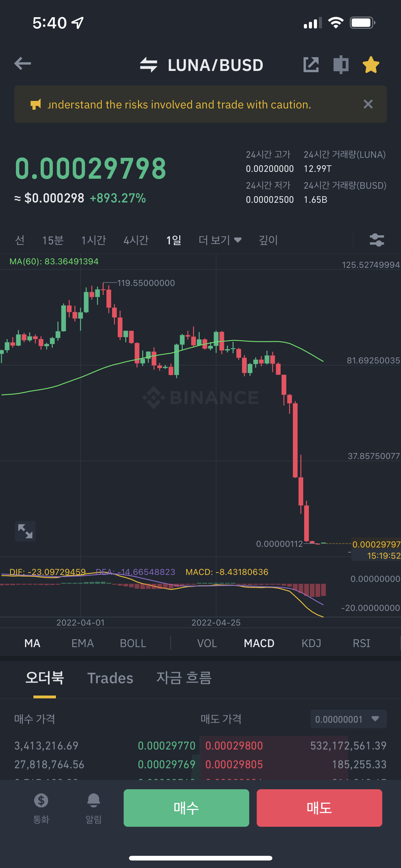The image size is (401, 868).
Task: Tap the LUNA volume 12.99T
Action: [318, 169]
